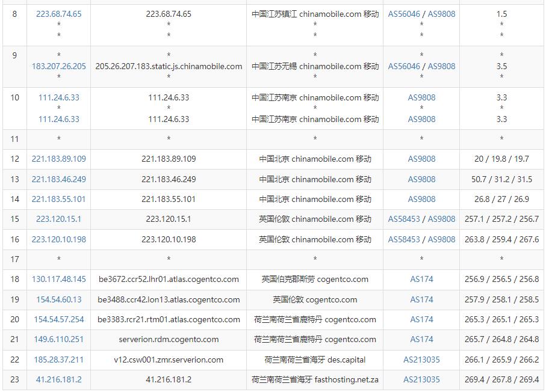Select hostname be3383.rcr21.rtm01.atlas.cogentco.com
The height and width of the screenshot is (392, 546).
pyautogui.click(x=169, y=319)
